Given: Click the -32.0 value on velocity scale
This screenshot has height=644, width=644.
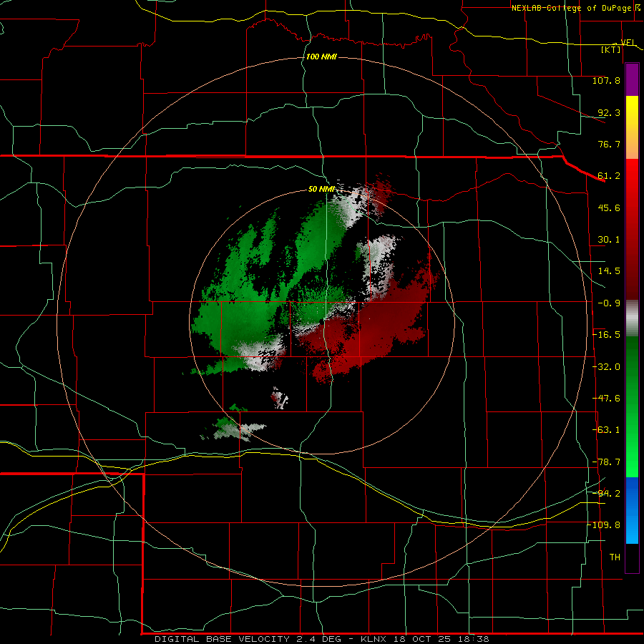Looking at the screenshot, I should click(x=606, y=367).
